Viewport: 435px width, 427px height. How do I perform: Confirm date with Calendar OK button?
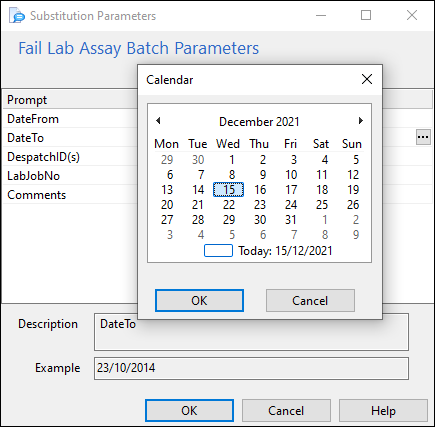tap(199, 301)
